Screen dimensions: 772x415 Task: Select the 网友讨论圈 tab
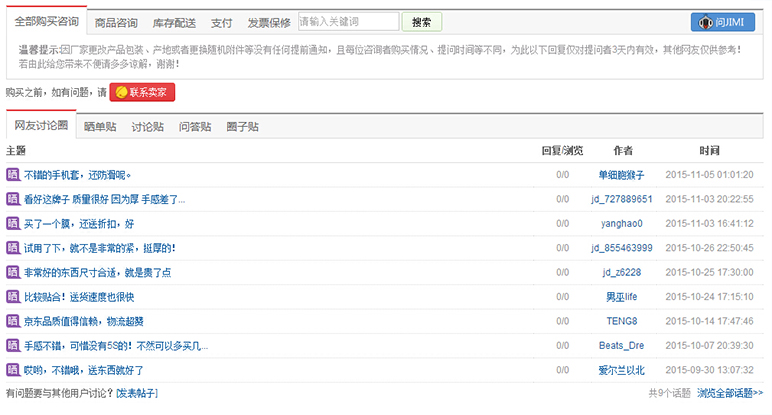(41, 125)
